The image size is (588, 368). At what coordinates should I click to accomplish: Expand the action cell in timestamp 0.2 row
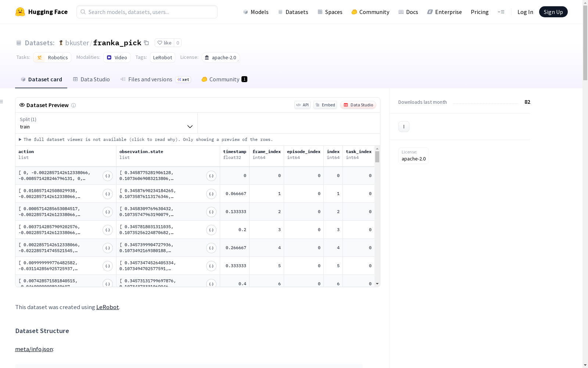pos(108,230)
